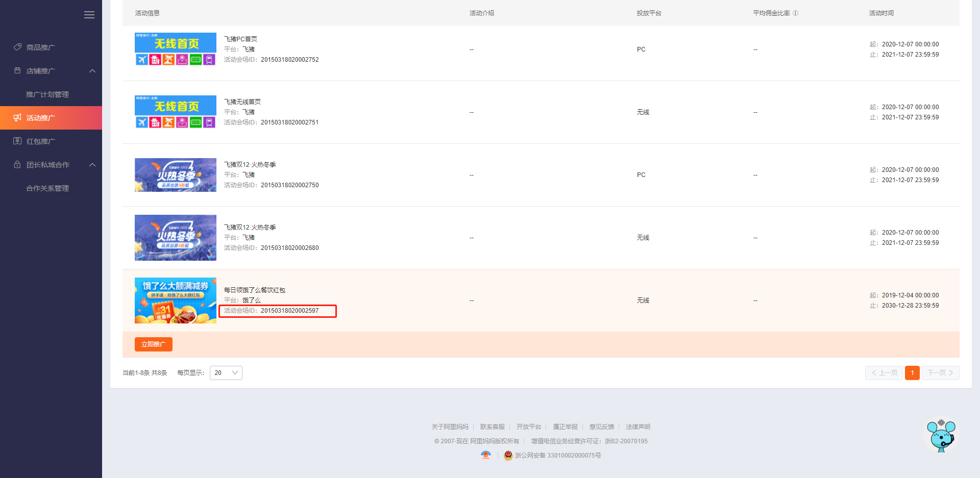The height and width of the screenshot is (478, 980).
Task: Open the blue mouse mascot helper
Action: tap(941, 436)
